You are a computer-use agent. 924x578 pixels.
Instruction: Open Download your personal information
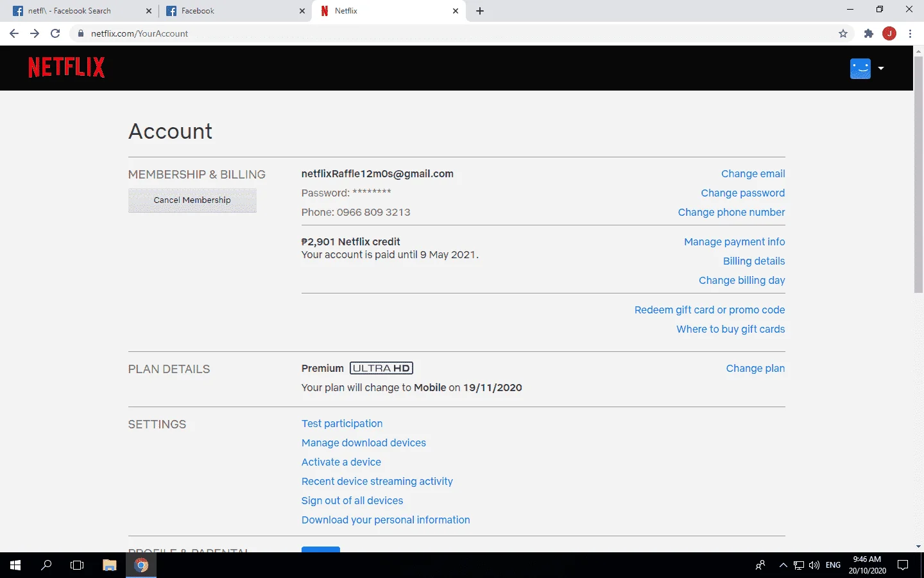point(386,520)
